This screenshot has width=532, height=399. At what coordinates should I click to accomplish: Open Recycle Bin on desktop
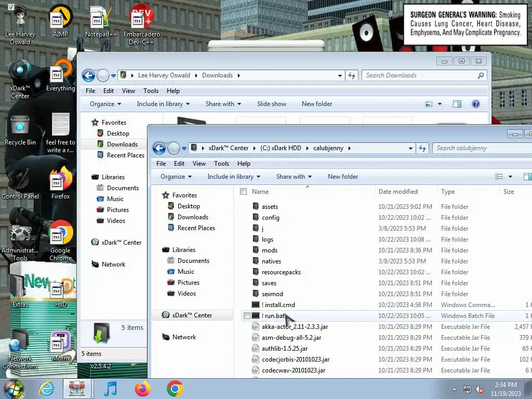tap(20, 129)
